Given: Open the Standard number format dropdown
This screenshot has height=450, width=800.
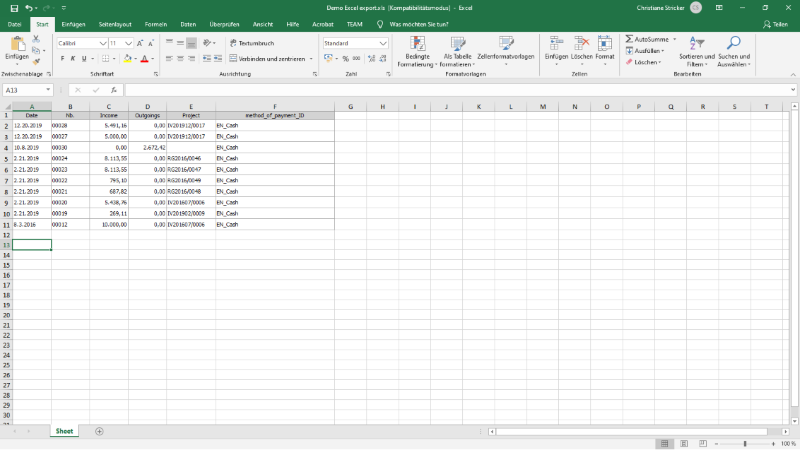Looking at the screenshot, I should pyautogui.click(x=383, y=43).
